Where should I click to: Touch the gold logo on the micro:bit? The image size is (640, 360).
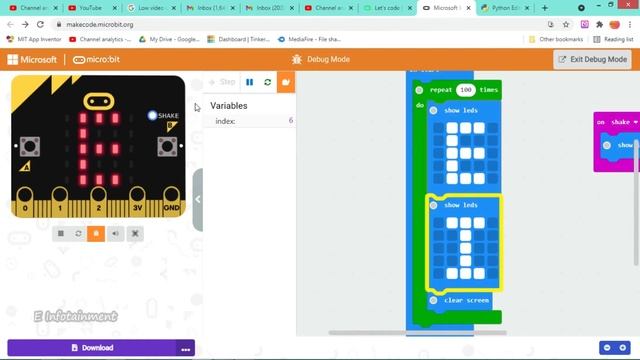(x=99, y=101)
